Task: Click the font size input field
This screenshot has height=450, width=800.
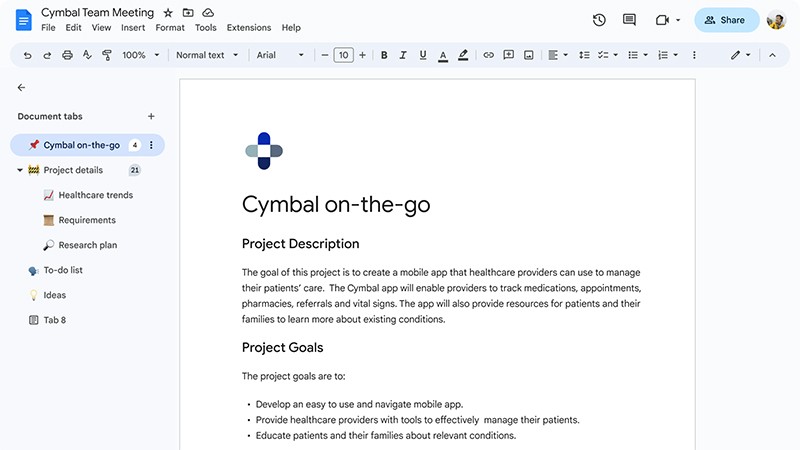Action: coord(343,55)
